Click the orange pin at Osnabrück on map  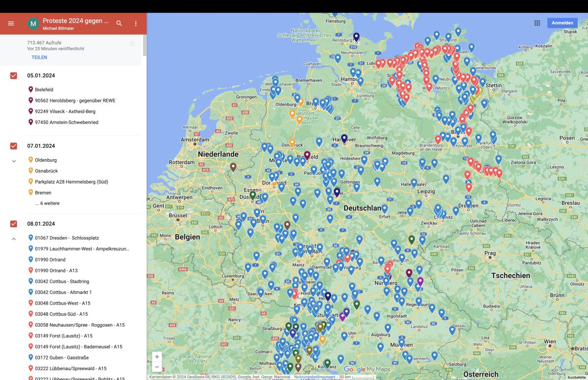[292, 143]
